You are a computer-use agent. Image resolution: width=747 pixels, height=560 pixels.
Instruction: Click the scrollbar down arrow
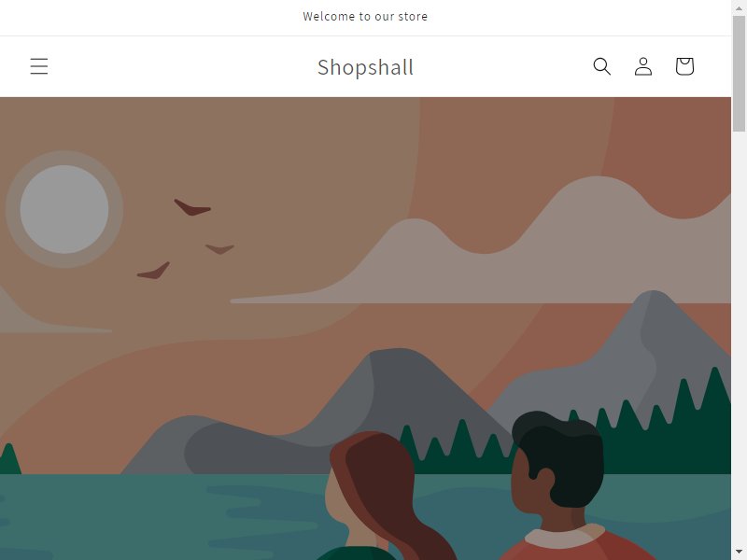coord(739,553)
